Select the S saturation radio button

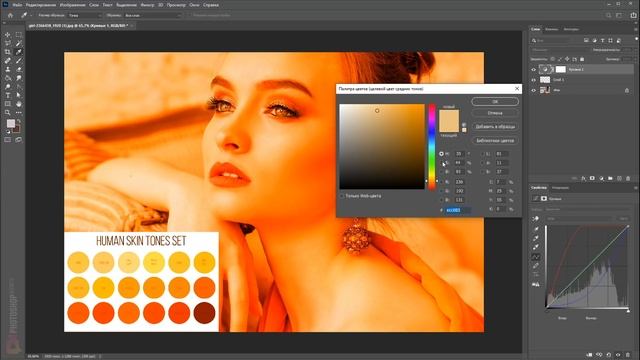pyautogui.click(x=441, y=163)
